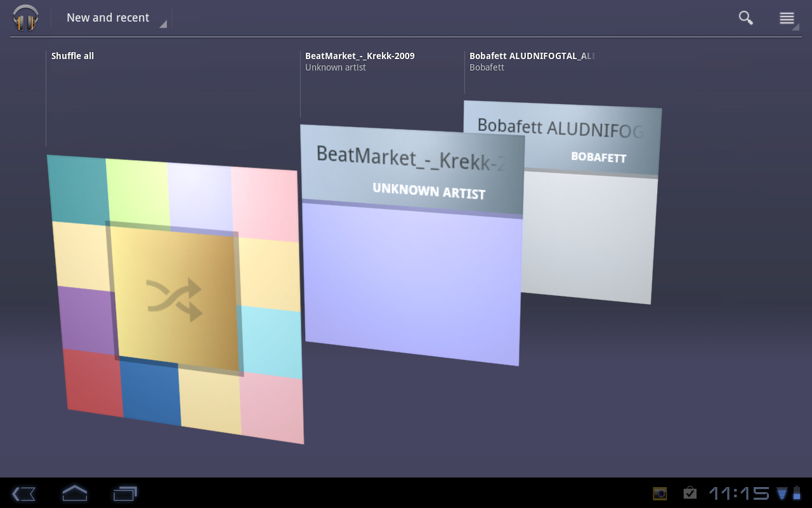Click the small Bobafett artist subtitle

coord(487,67)
